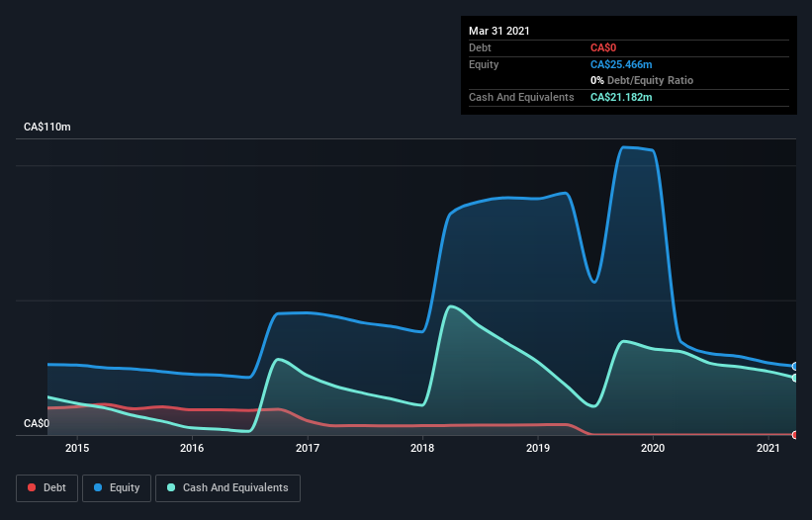Select the blue Equity endpoint marker
812x520 pixels.
coord(795,367)
